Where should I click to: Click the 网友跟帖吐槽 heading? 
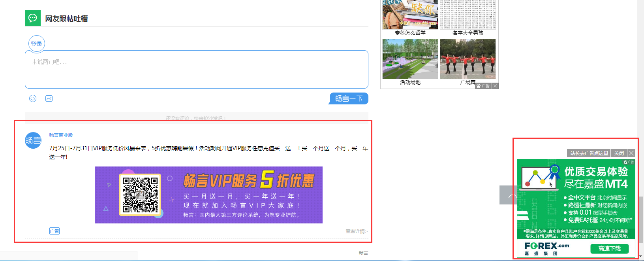click(x=66, y=19)
